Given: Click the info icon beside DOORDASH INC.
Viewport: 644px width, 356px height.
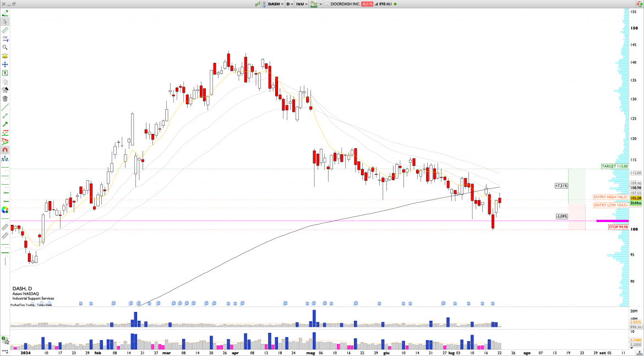Looking at the screenshot, I should (x=326, y=4).
